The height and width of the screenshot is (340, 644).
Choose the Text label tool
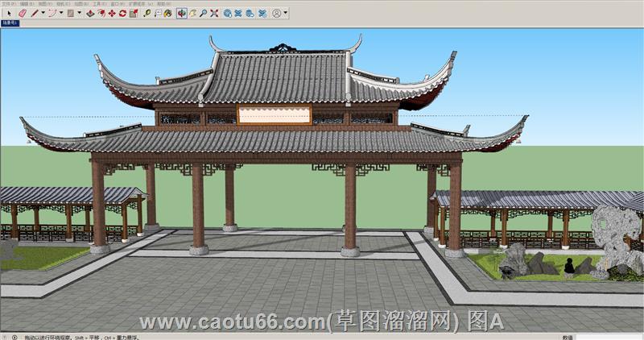tap(158, 13)
